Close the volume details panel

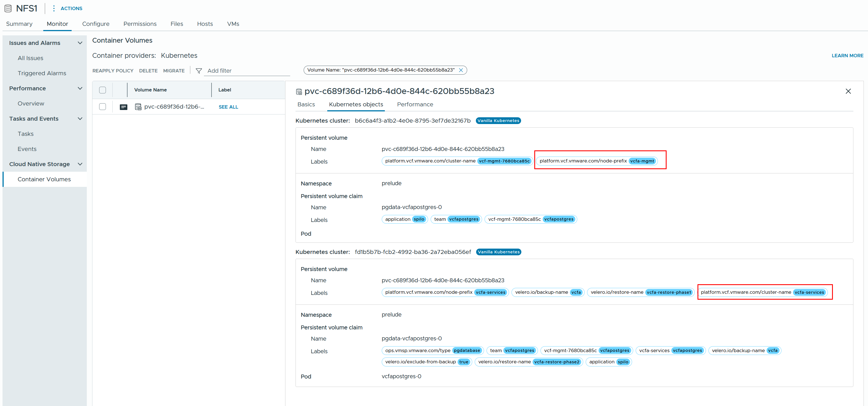tap(848, 91)
